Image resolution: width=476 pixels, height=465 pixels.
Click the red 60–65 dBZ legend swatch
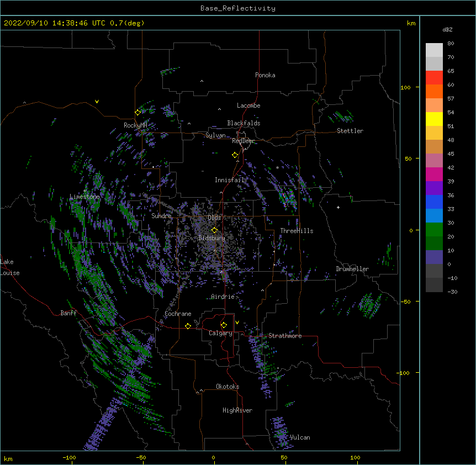coord(434,78)
